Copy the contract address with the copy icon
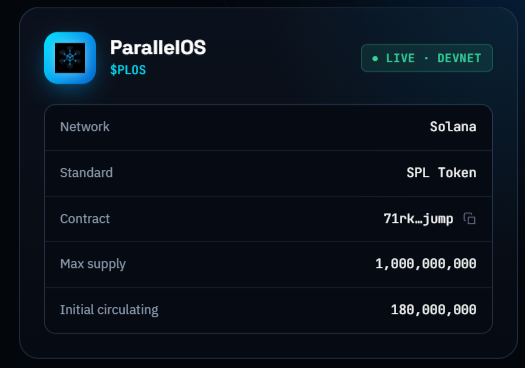Viewport: 525px width, 368px height. [469, 218]
